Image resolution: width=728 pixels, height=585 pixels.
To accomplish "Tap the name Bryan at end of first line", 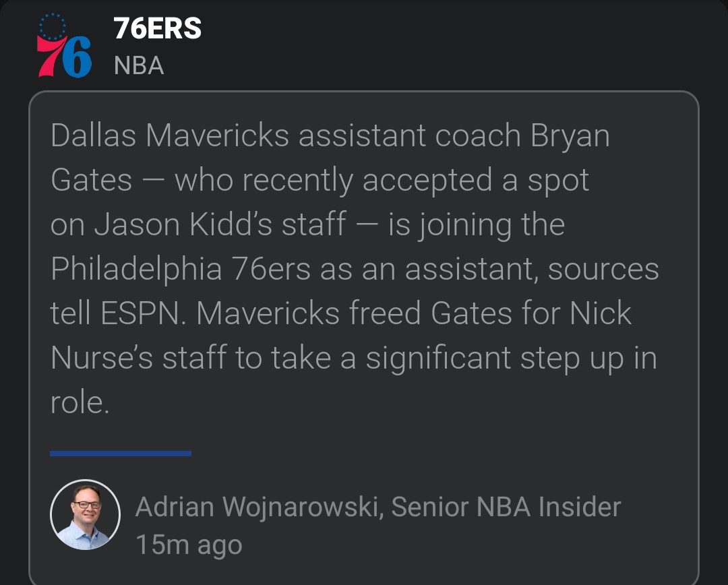I will tap(570, 136).
